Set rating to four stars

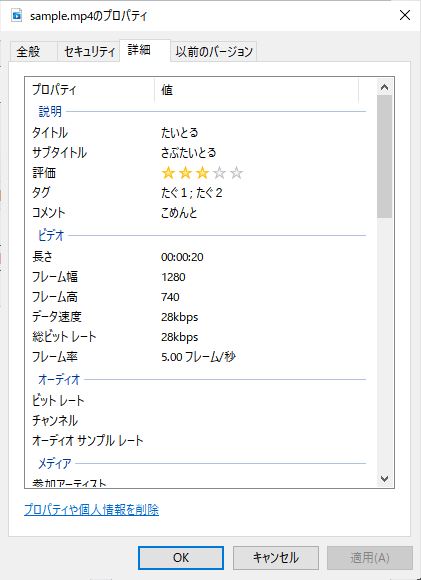[x=219, y=173]
